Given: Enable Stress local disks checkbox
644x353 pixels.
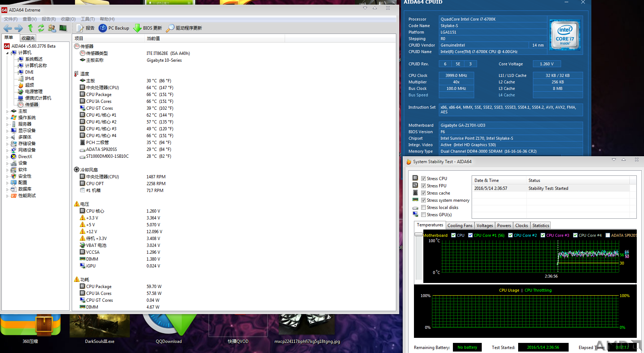Looking at the screenshot, I should (424, 208).
